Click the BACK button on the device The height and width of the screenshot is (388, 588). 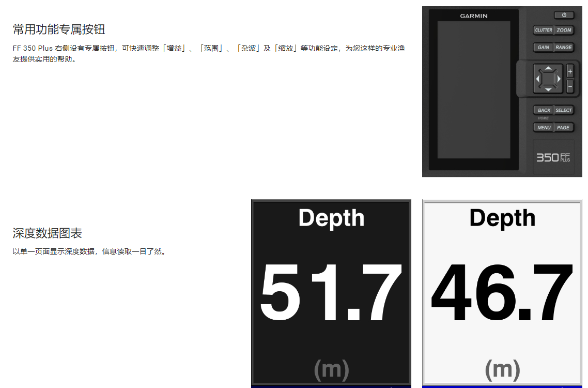click(544, 110)
